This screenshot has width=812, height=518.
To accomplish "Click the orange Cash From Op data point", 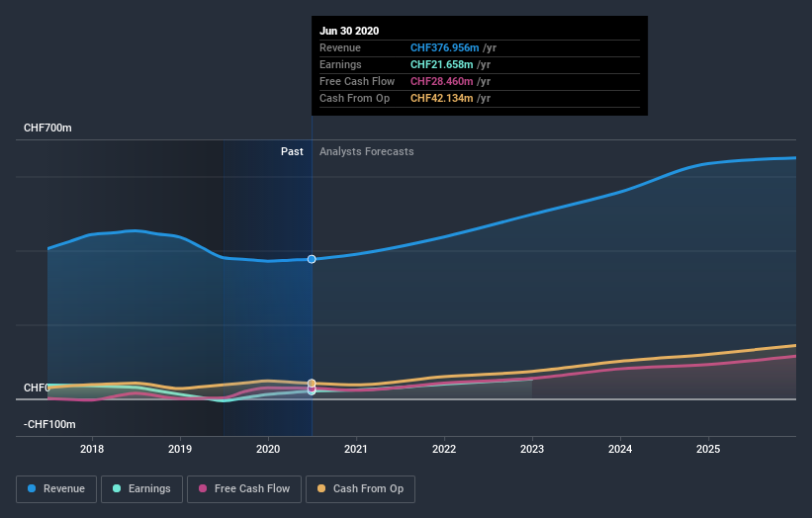I will [x=312, y=384].
